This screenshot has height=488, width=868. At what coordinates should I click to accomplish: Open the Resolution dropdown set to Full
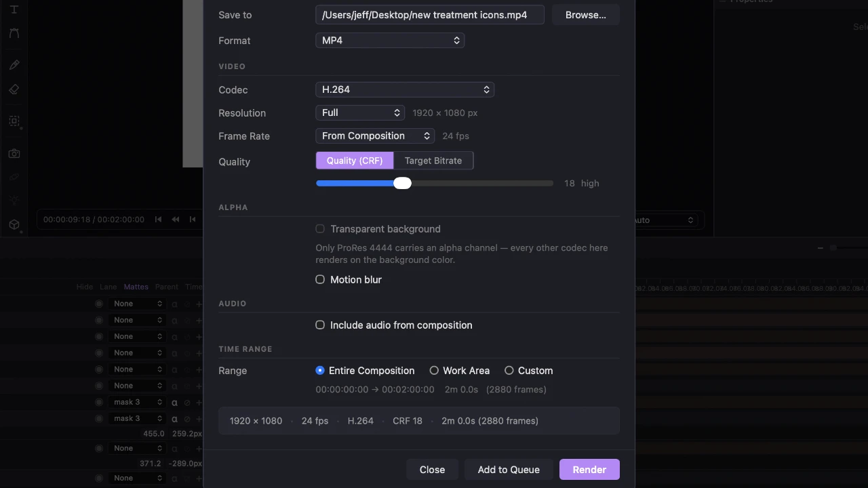coord(360,113)
